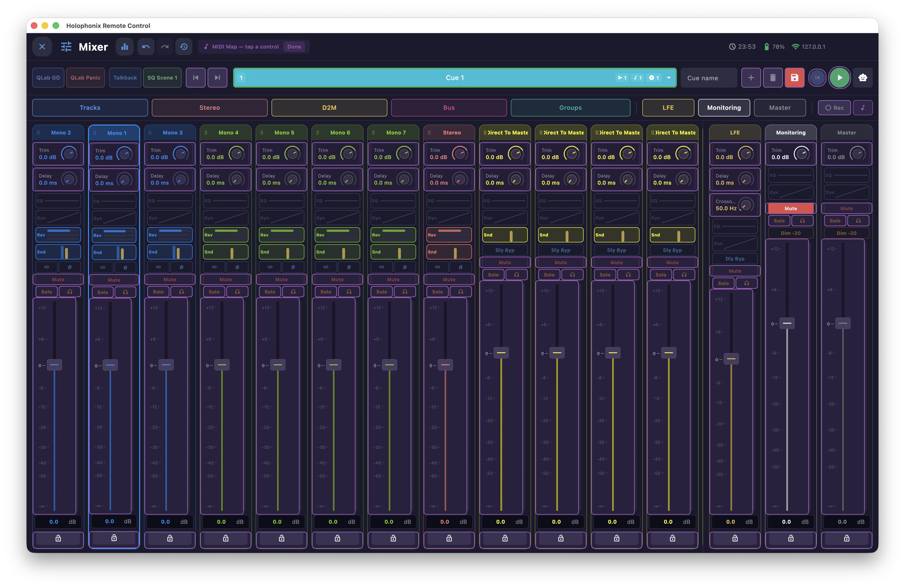
Task: Save cue with red floppy icon
Action: pos(795,78)
